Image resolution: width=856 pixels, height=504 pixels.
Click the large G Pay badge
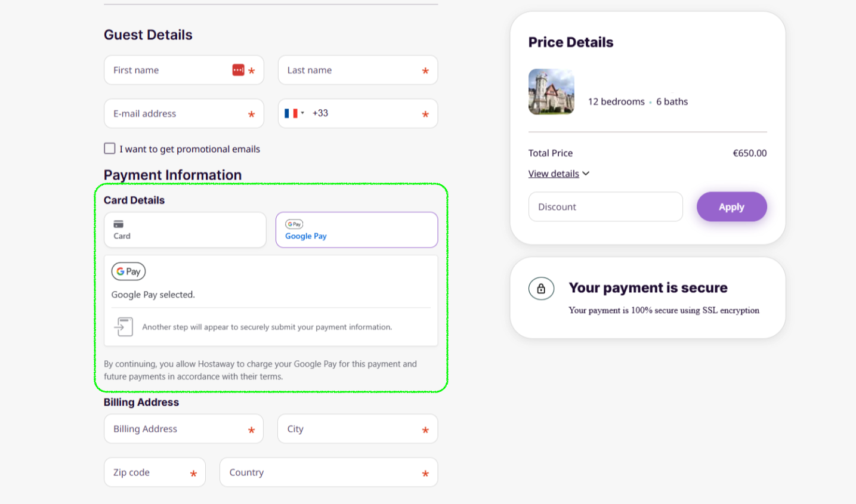click(128, 271)
